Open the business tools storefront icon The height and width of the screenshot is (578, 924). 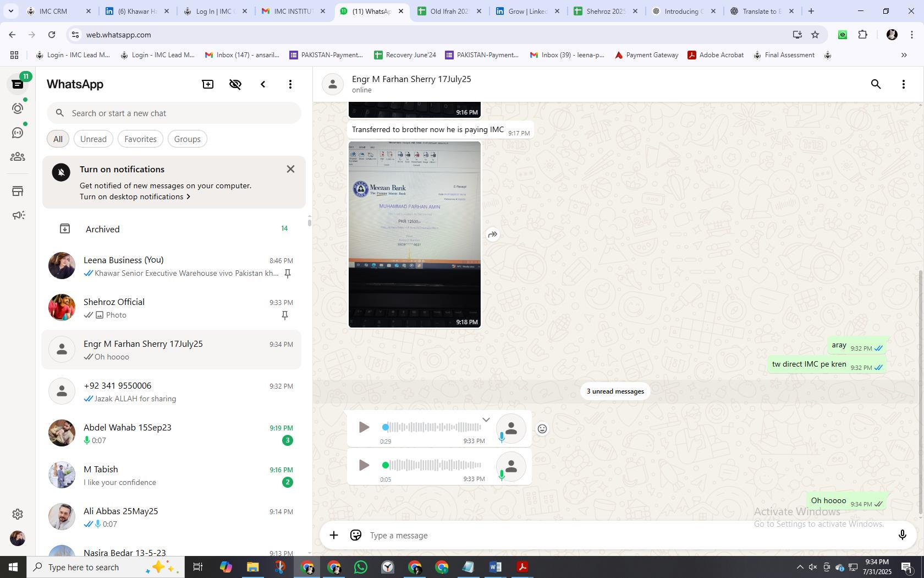tap(18, 191)
